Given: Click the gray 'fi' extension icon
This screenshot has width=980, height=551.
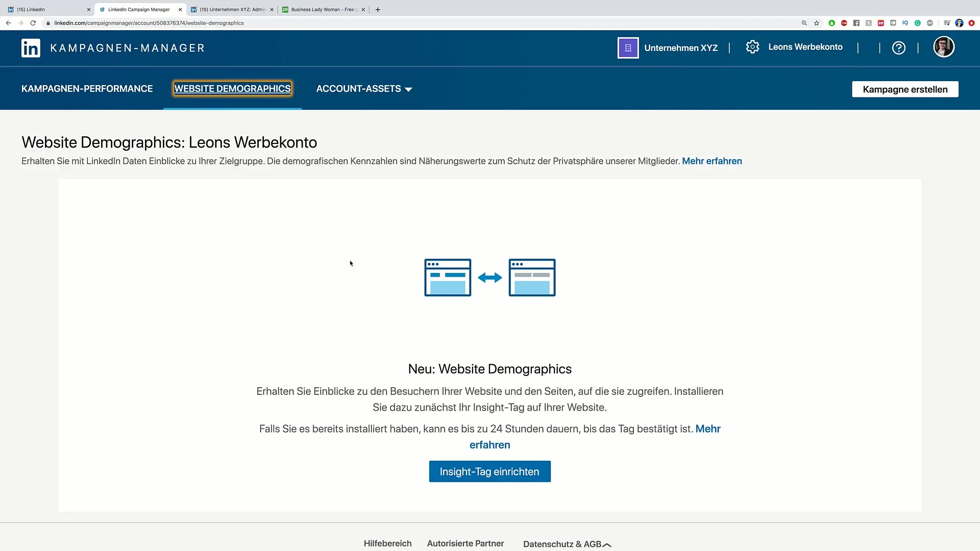Looking at the screenshot, I should 869,23.
